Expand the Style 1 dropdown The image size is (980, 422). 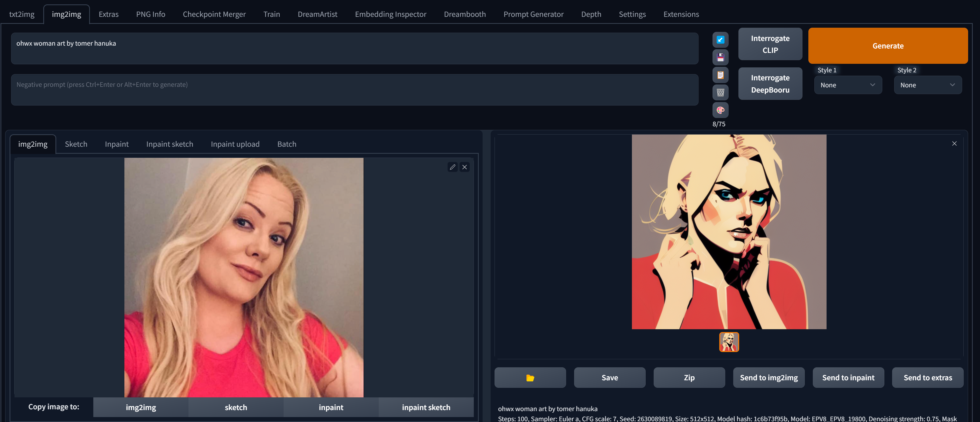click(848, 85)
